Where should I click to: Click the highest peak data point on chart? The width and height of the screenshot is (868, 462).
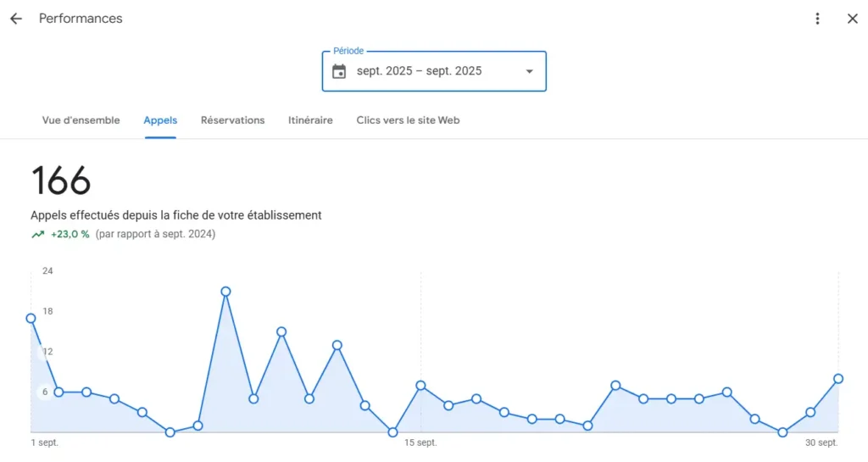(225, 292)
